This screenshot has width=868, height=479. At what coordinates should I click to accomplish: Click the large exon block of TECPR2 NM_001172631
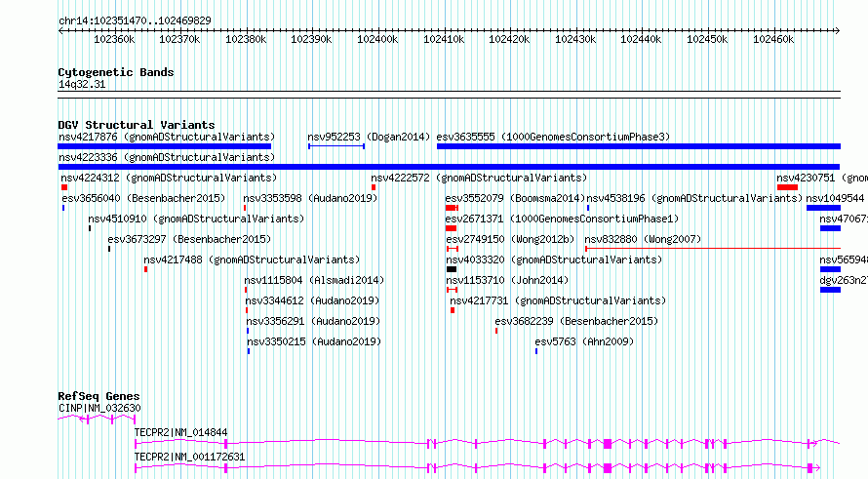click(608, 468)
